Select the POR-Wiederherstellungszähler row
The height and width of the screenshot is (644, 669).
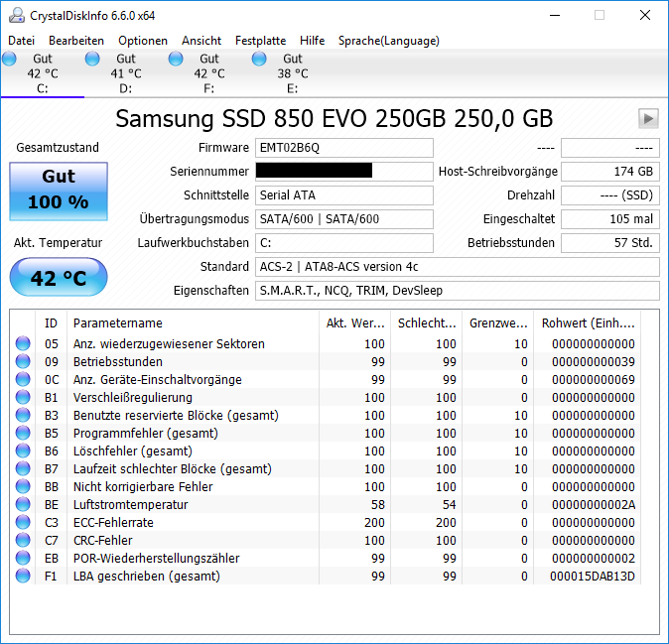tap(326, 559)
